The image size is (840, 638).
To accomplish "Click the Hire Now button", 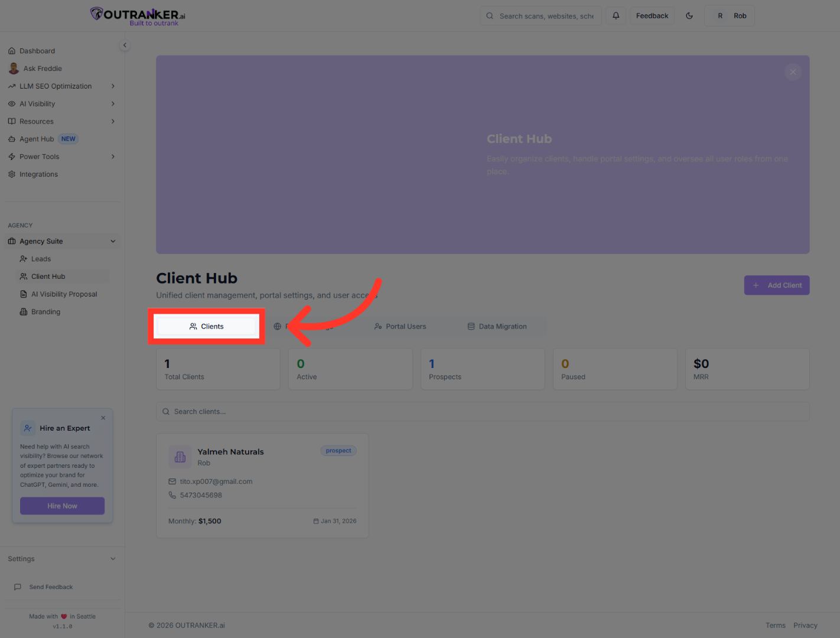I will pyautogui.click(x=63, y=506).
